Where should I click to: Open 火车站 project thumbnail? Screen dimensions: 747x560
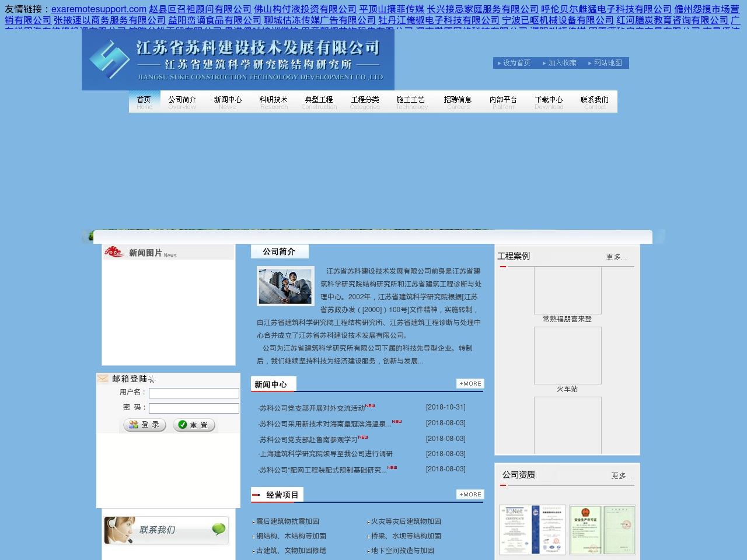[x=567, y=355]
